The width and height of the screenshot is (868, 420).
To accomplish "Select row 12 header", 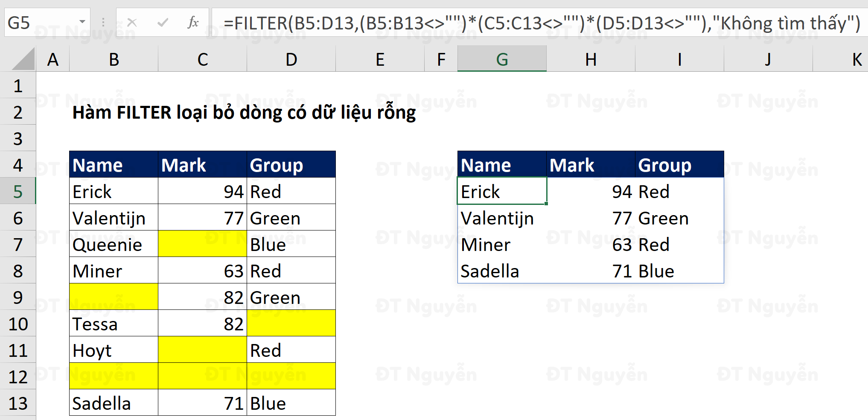I will pyautogui.click(x=17, y=377).
